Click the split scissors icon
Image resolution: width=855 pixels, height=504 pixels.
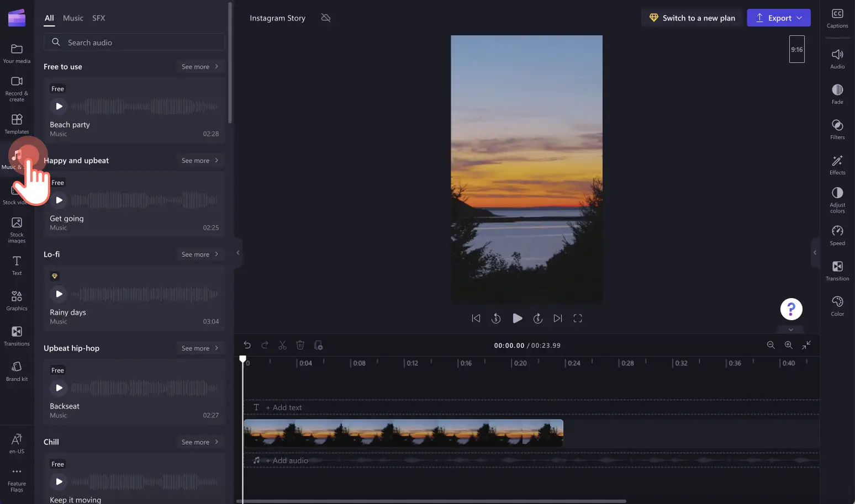click(x=282, y=345)
